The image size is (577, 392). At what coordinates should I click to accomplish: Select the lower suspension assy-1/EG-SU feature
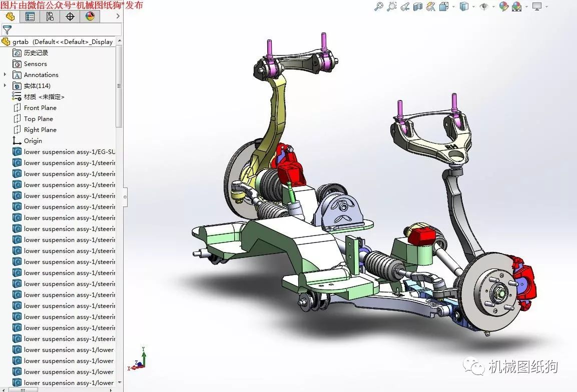click(x=64, y=152)
